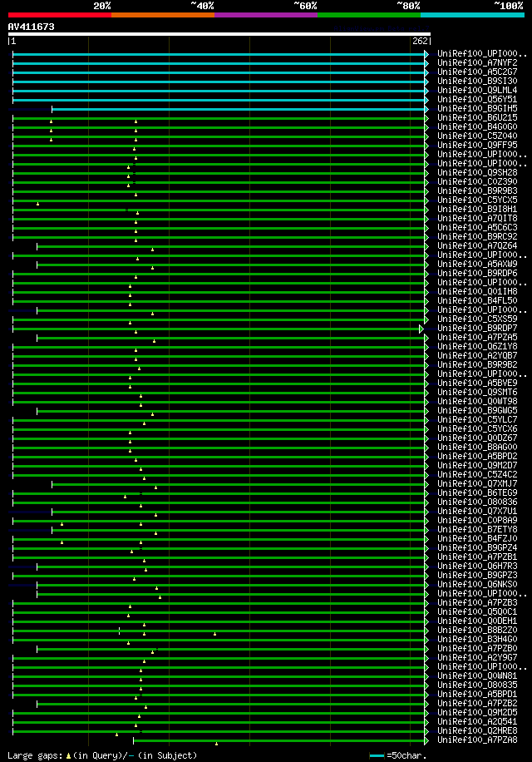Viewport: 532px width, 762px height.
Task: Select label UniRef100_Q01IH8
Action: (477, 292)
